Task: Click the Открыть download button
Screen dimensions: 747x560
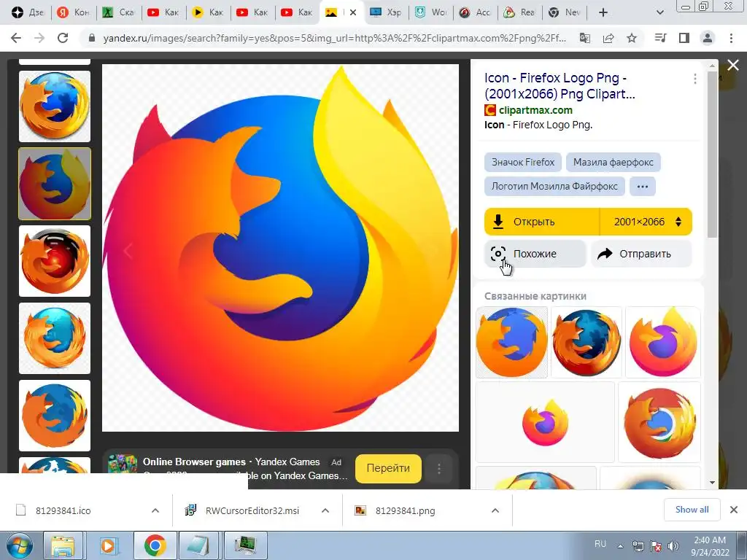Action: pos(542,222)
